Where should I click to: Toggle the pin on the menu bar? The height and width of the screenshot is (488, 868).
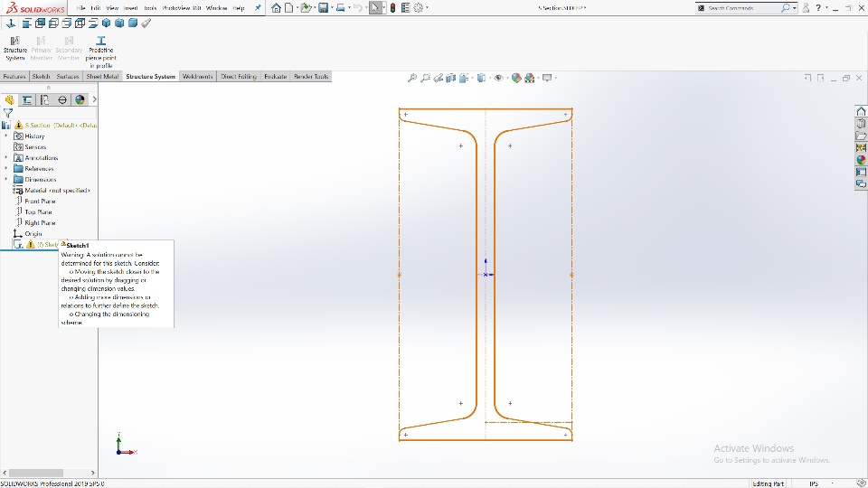coord(258,8)
